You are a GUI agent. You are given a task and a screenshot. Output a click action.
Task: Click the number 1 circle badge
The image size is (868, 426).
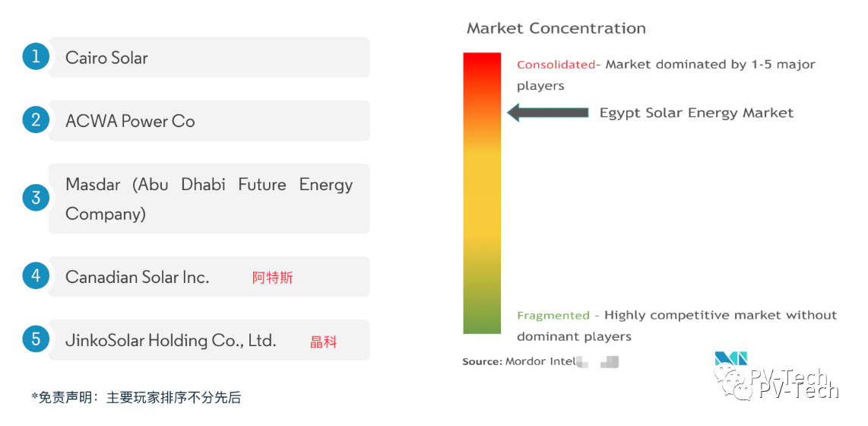(x=36, y=56)
